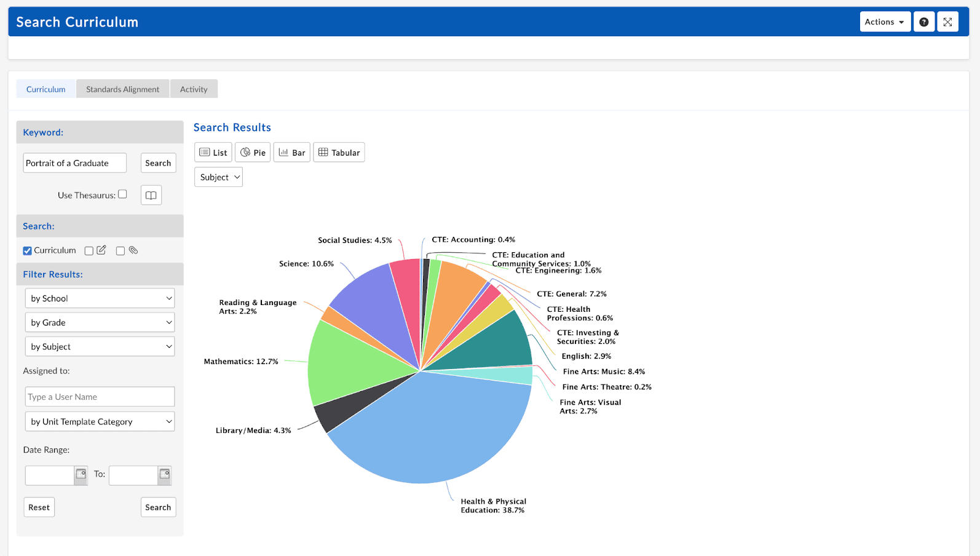Show results in List view
The image size is (980, 556).
click(x=213, y=153)
